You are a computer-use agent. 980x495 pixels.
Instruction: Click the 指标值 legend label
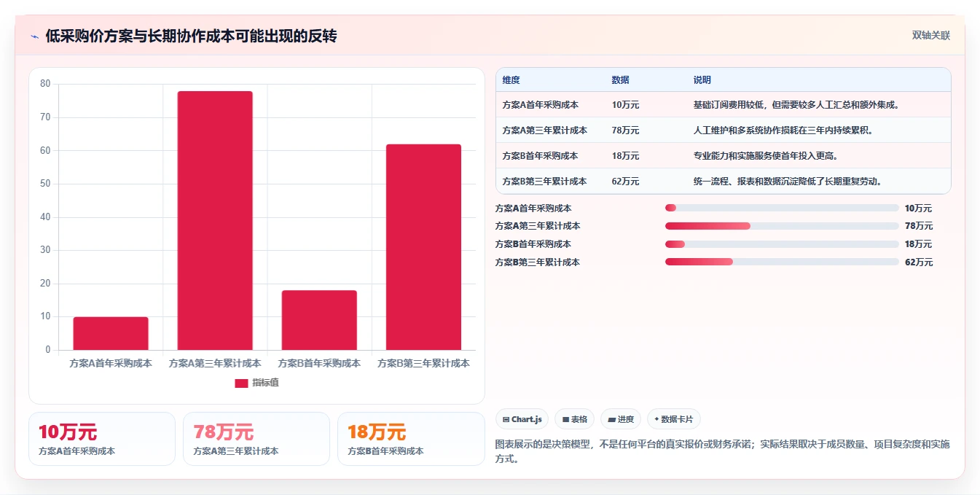point(265,383)
